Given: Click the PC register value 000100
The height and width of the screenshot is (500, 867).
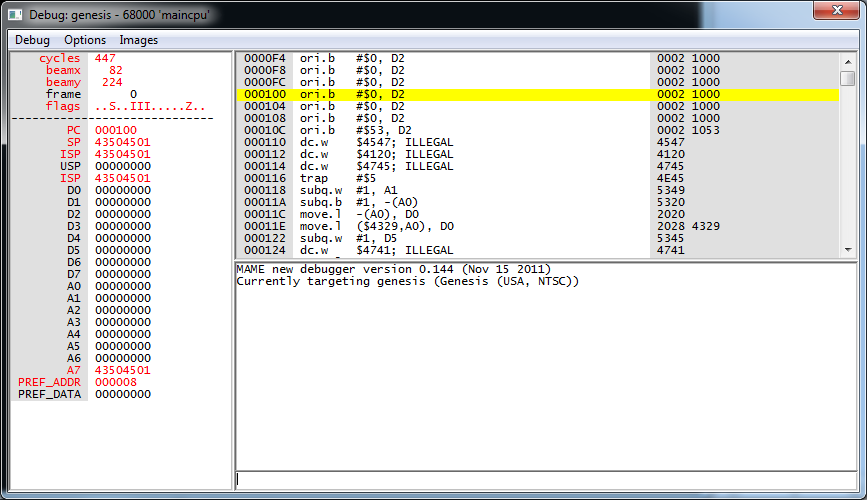Looking at the screenshot, I should tap(116, 130).
